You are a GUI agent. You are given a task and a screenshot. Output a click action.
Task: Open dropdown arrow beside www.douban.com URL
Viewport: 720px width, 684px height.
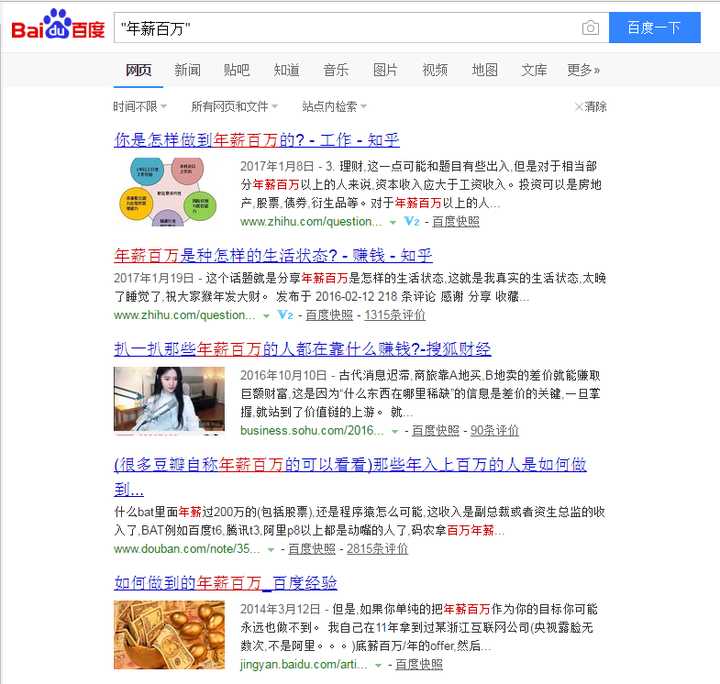coord(271,549)
